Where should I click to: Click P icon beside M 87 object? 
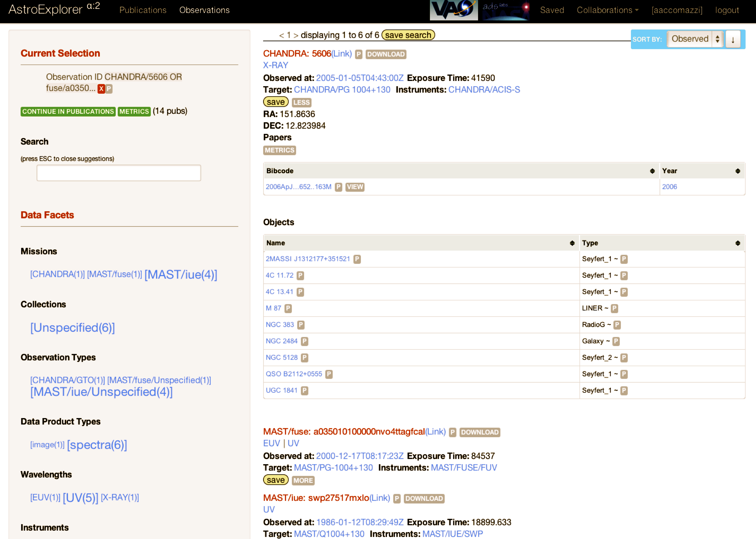288,308
